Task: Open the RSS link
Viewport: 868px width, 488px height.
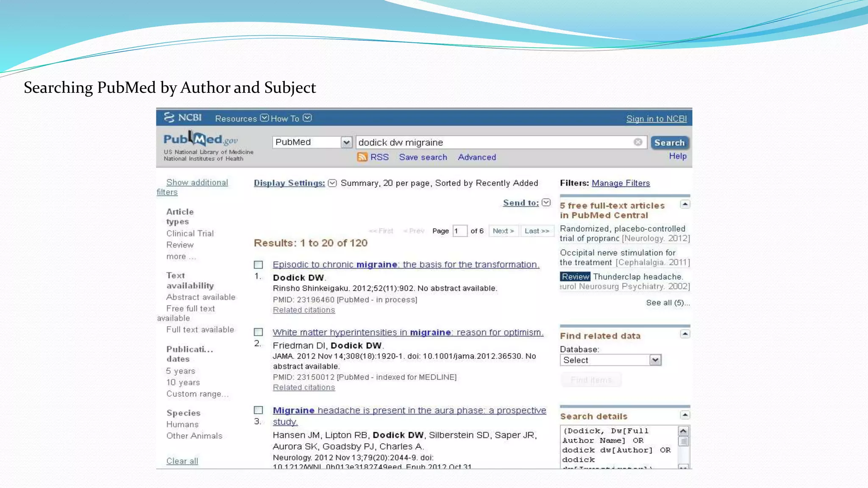Action: point(379,157)
